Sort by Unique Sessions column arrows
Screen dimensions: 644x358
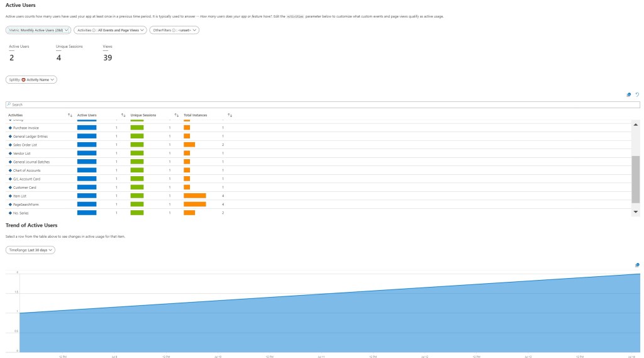(x=177, y=115)
